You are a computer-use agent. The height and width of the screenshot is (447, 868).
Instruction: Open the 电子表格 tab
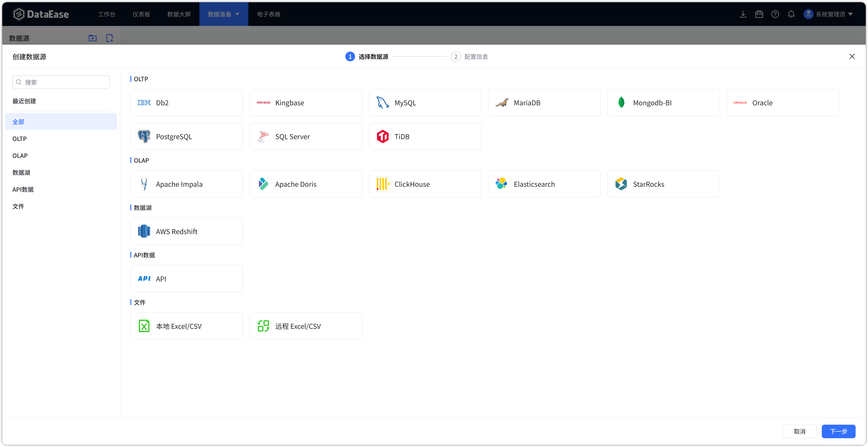point(269,14)
